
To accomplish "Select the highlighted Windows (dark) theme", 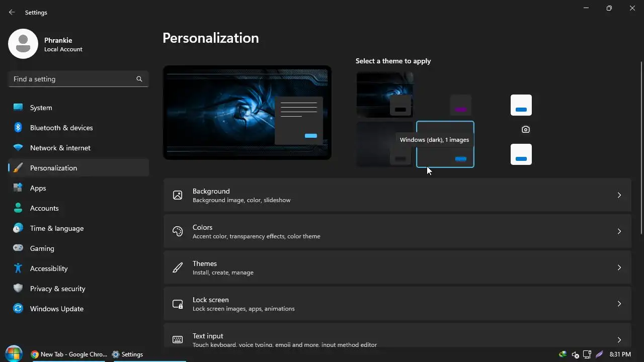I will (445, 144).
